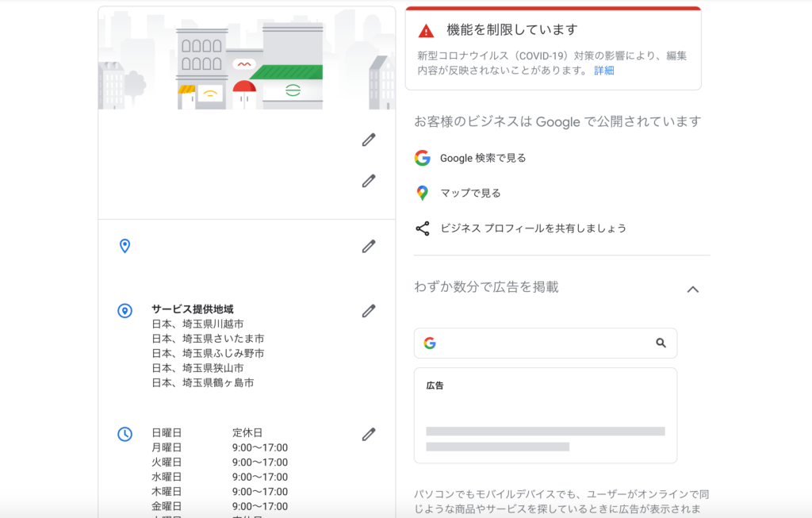Click the share icon for business profile
Viewport: 812px width, 518px height.
point(423,228)
